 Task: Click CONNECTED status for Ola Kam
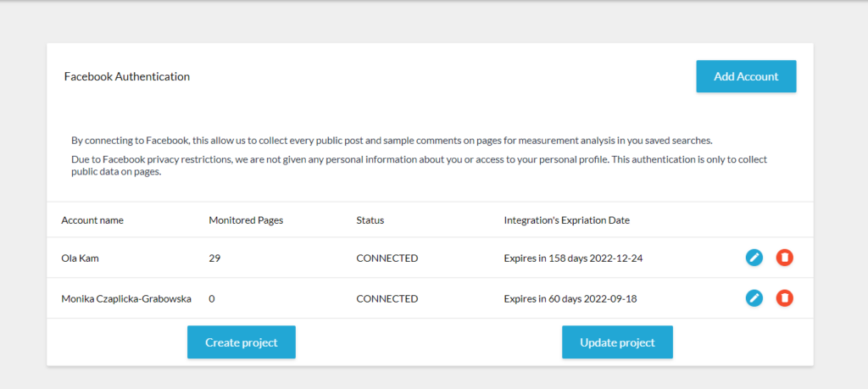(x=387, y=258)
